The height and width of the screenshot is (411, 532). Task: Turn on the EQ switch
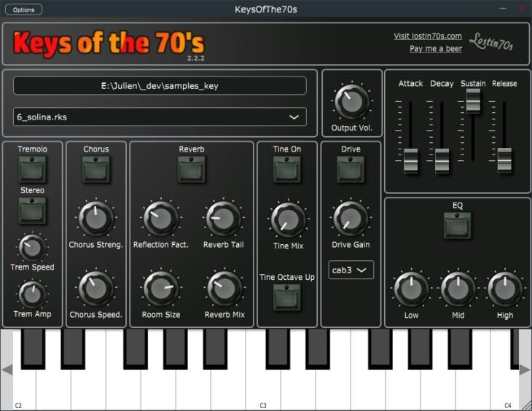[458, 225]
